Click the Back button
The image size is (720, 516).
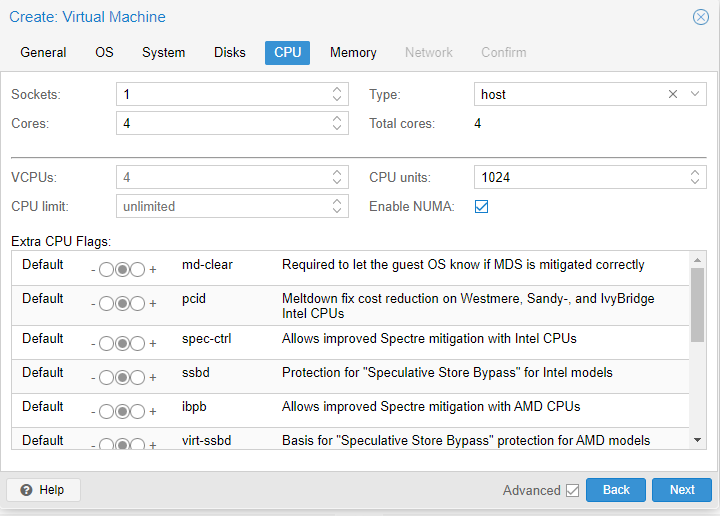(x=616, y=490)
